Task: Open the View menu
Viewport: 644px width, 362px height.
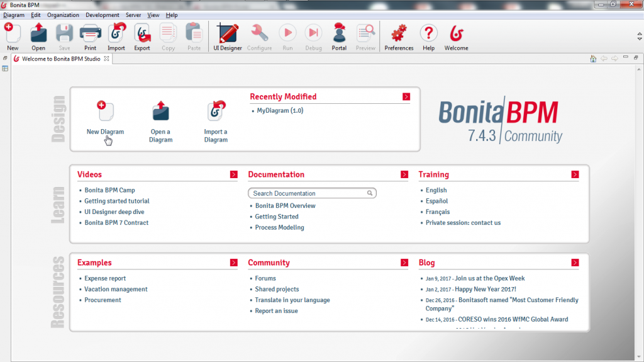Action: tap(153, 15)
